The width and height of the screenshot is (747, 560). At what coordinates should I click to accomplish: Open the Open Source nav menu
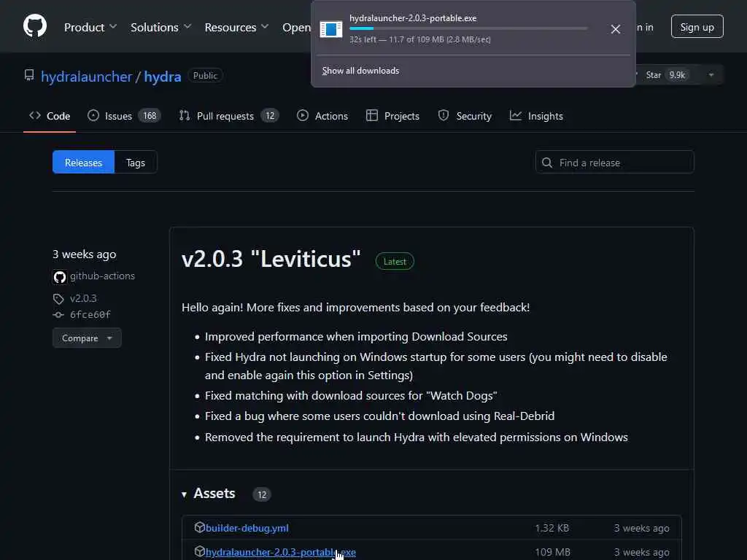coord(296,27)
